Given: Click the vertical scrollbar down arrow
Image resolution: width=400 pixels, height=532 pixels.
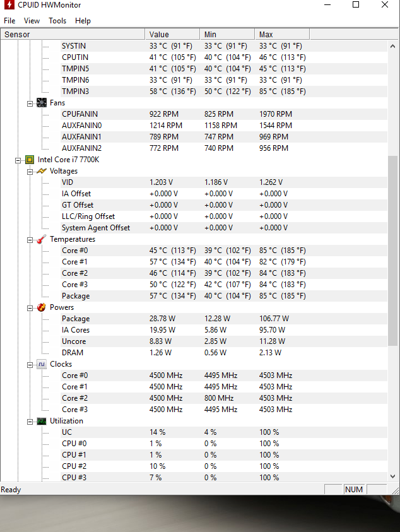Looking at the screenshot, I should (x=392, y=476).
